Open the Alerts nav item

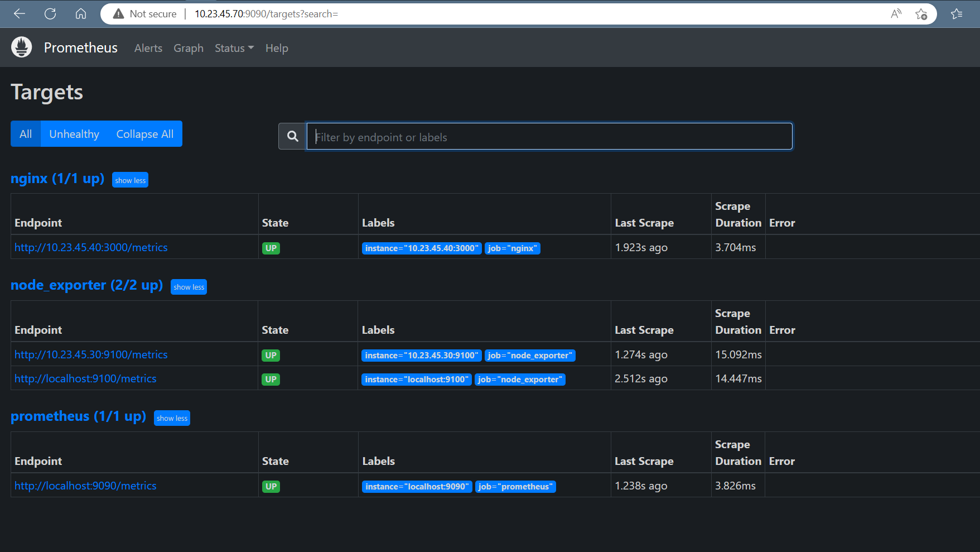(x=148, y=48)
